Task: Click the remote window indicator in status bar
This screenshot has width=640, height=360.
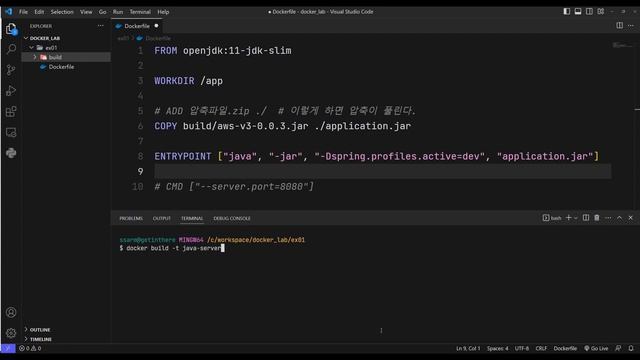Action: coord(8,348)
